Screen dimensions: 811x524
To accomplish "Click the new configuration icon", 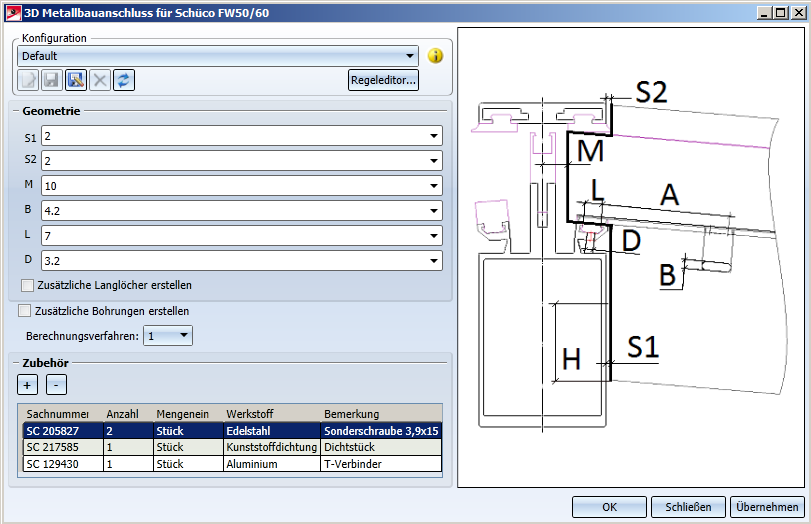I will [29, 80].
